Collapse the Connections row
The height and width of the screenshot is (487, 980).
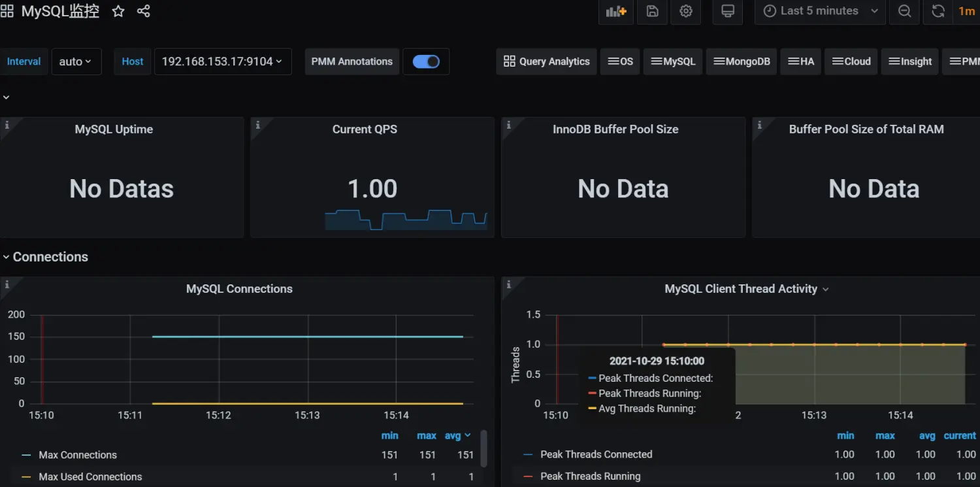coord(44,257)
